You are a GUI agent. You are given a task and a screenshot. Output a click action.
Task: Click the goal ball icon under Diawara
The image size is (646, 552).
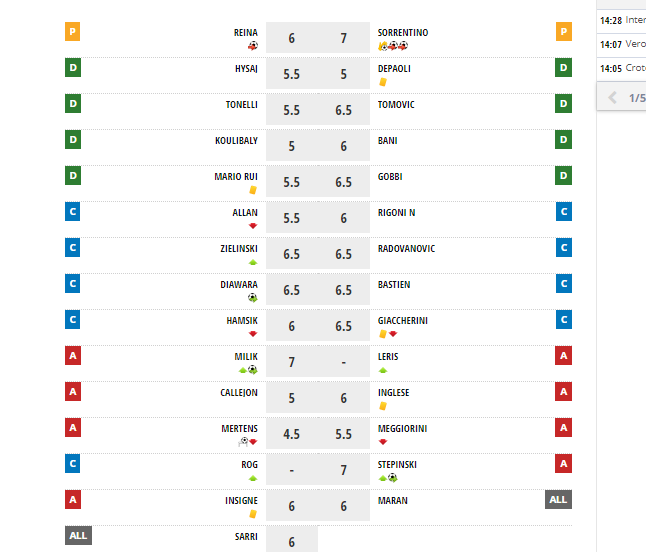coord(253,297)
